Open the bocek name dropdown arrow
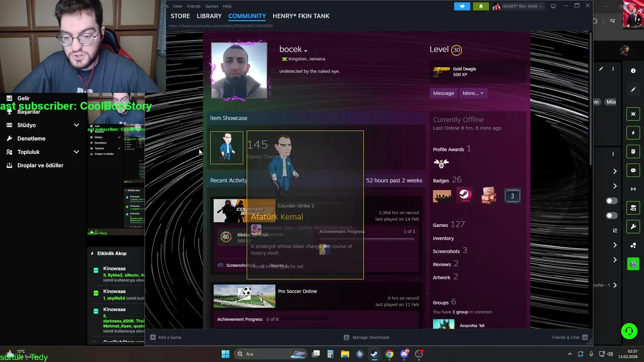This screenshot has width=644, height=362. click(305, 51)
